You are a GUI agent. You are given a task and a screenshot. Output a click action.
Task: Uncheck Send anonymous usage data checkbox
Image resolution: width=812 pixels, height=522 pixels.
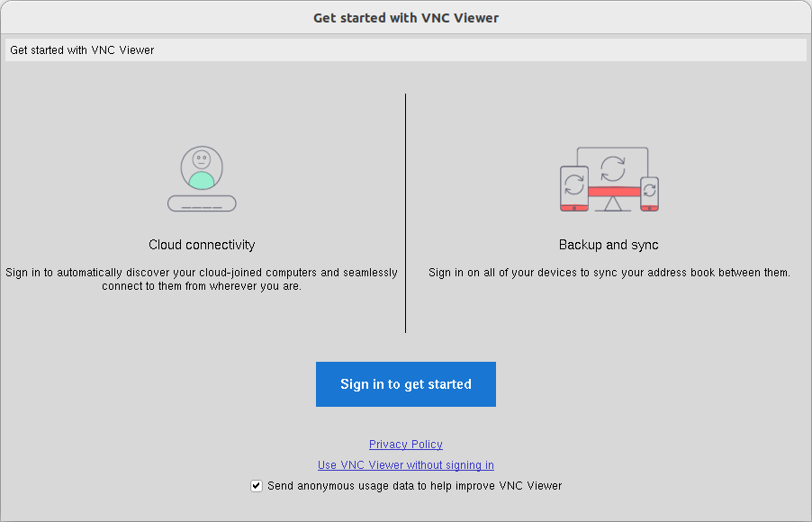tap(257, 486)
